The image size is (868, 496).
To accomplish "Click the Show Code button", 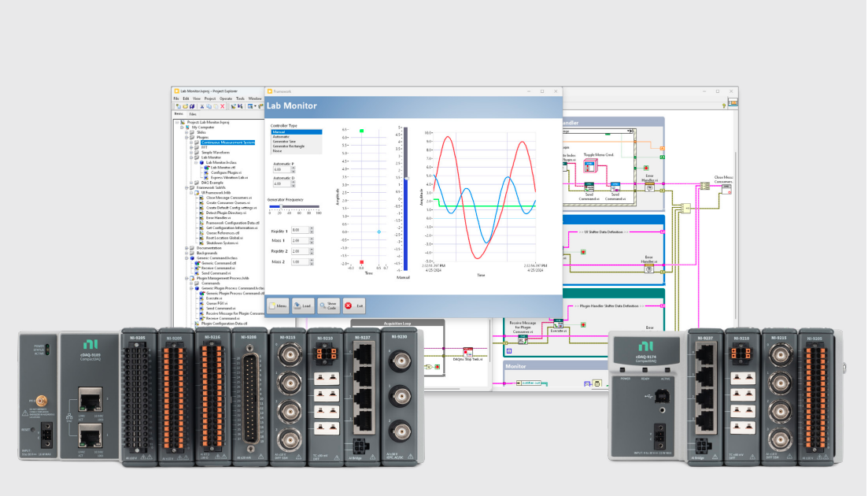I will click(328, 305).
